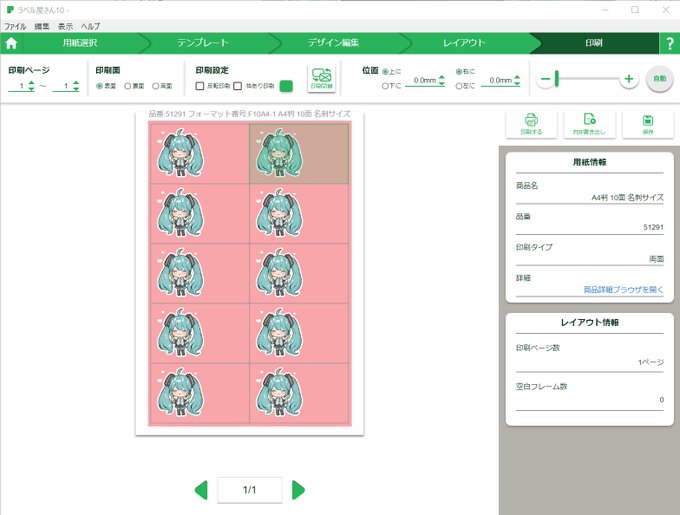The width and height of the screenshot is (680, 515).
Task: Enable the ぬきり印刷 checkbox
Action: click(x=238, y=86)
